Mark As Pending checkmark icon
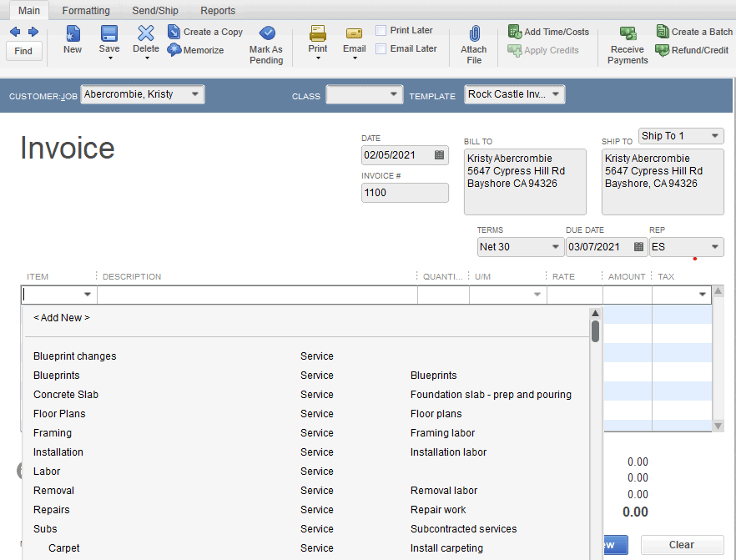This screenshot has width=736, height=560. tap(267, 33)
